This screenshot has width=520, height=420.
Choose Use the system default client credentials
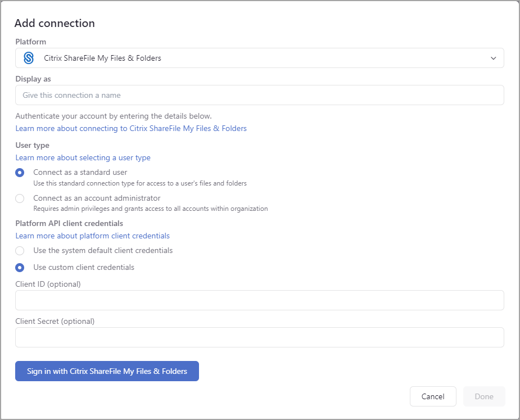click(20, 251)
